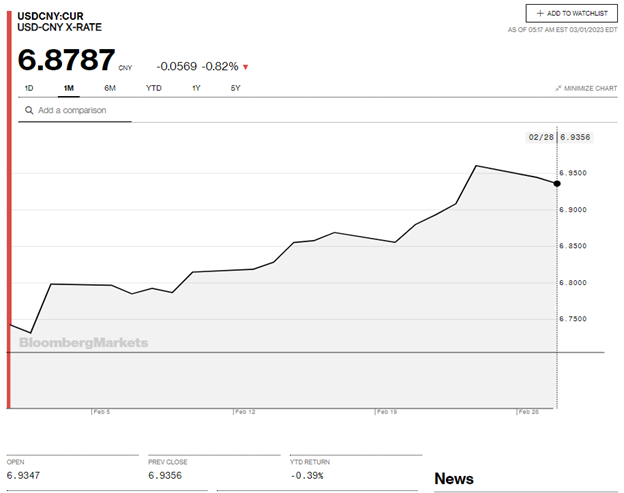Click the 02/28 date label on the chart
Viewport: 624px width, 493px height.
540,136
